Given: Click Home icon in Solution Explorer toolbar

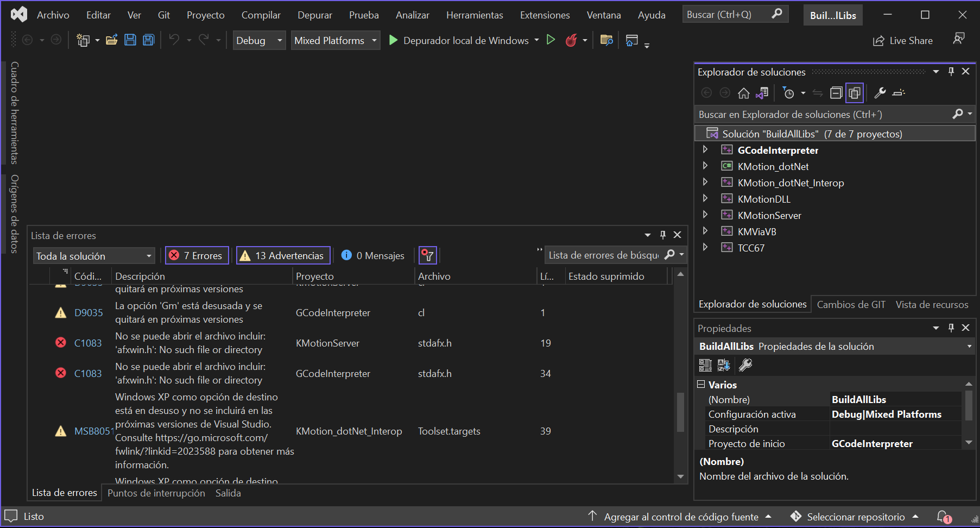Looking at the screenshot, I should (x=743, y=93).
